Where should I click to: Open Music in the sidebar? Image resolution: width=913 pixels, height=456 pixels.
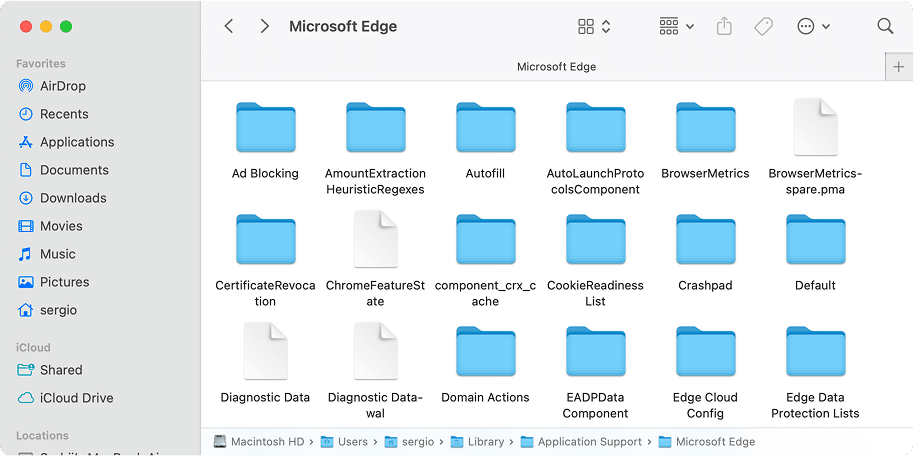click(x=47, y=254)
